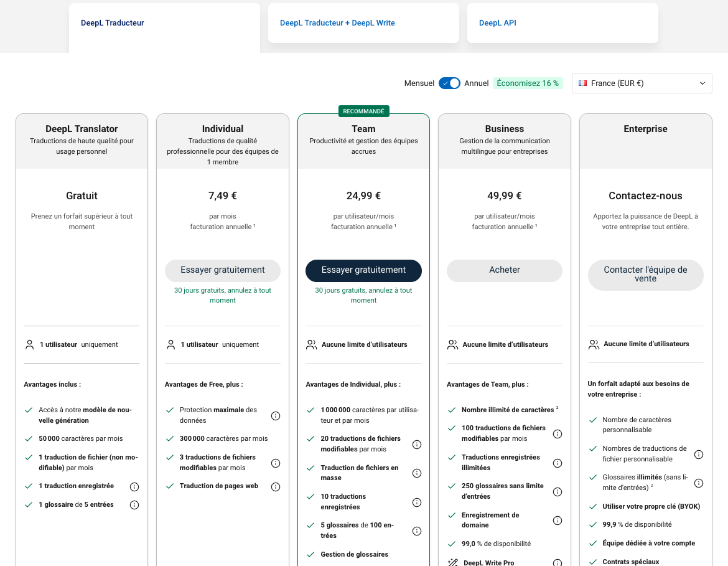
Task: Open the DeepL API tab
Action: 562,23
